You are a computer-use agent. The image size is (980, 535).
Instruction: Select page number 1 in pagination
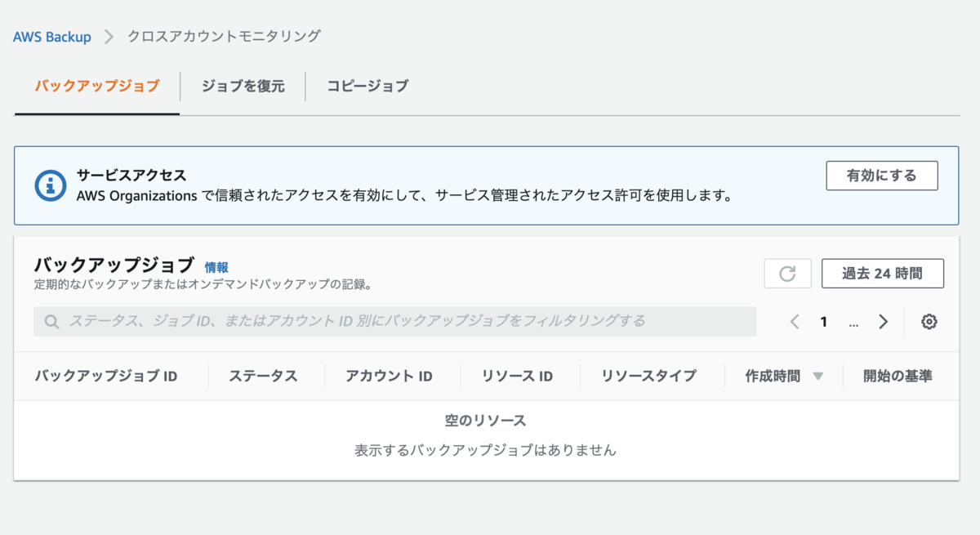pos(824,322)
